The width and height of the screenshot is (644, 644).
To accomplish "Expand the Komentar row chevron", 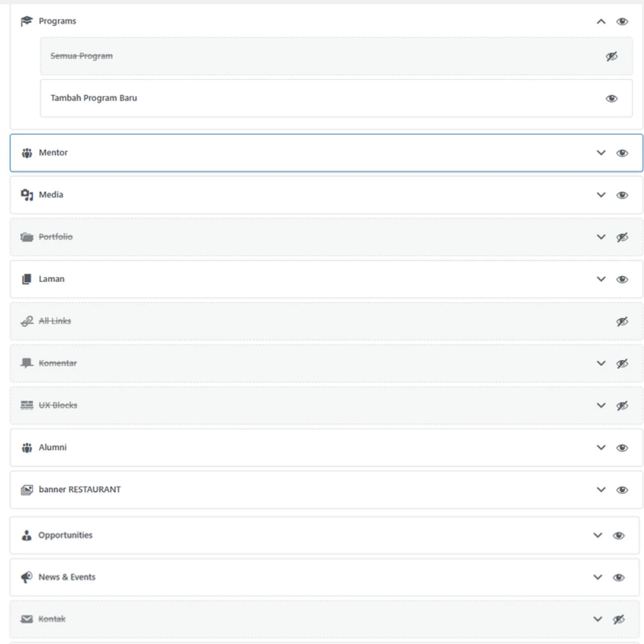I will click(601, 364).
